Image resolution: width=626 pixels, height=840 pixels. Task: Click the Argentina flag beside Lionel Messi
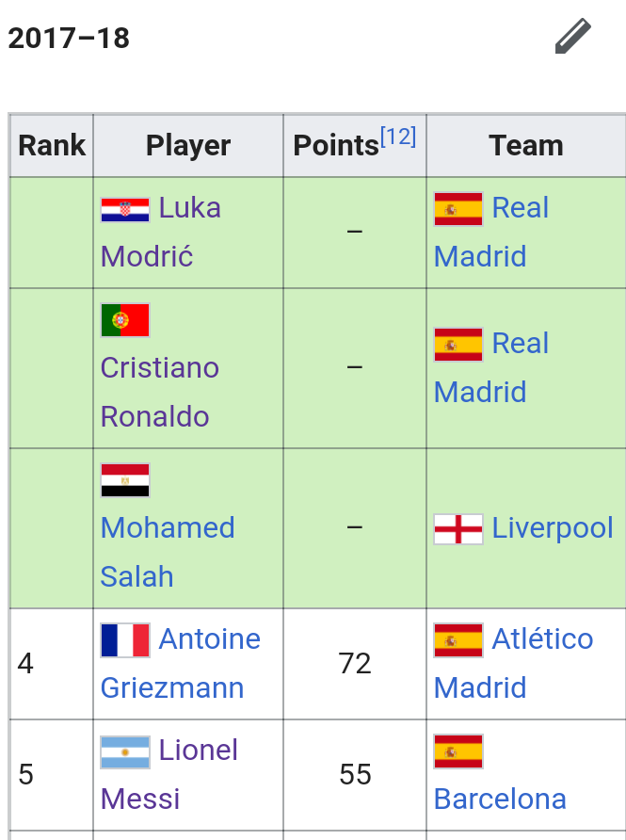(x=125, y=752)
